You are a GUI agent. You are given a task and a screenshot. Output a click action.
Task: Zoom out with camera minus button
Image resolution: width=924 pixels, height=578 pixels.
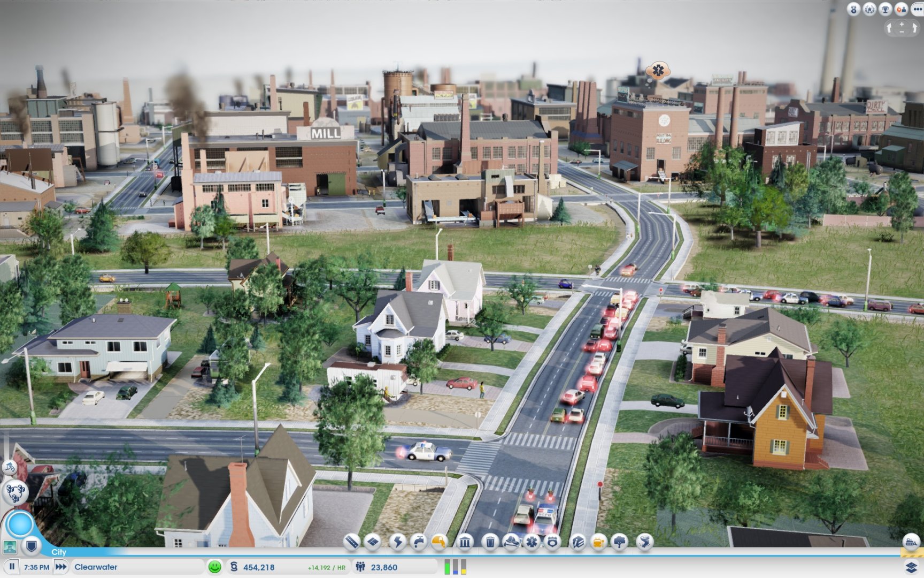tap(902, 32)
